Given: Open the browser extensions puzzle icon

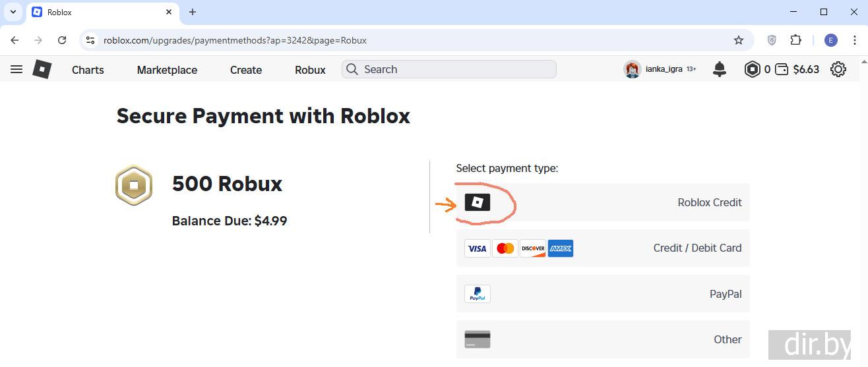Looking at the screenshot, I should (796, 40).
